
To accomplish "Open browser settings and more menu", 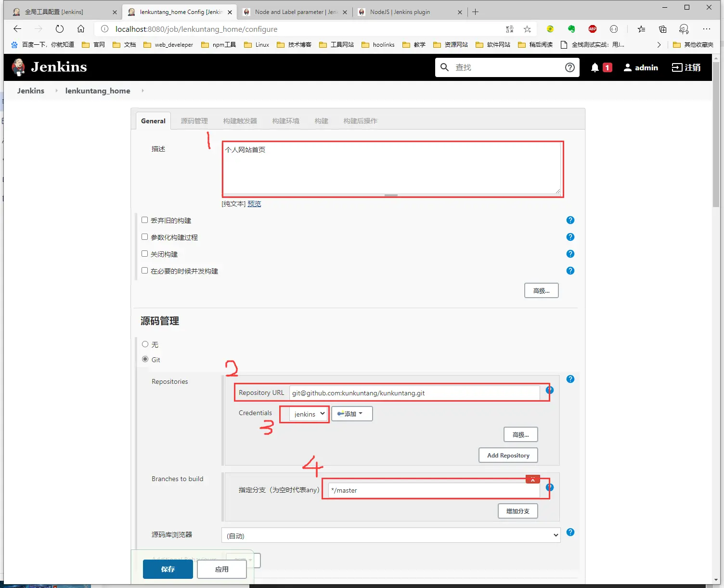I will click(707, 29).
